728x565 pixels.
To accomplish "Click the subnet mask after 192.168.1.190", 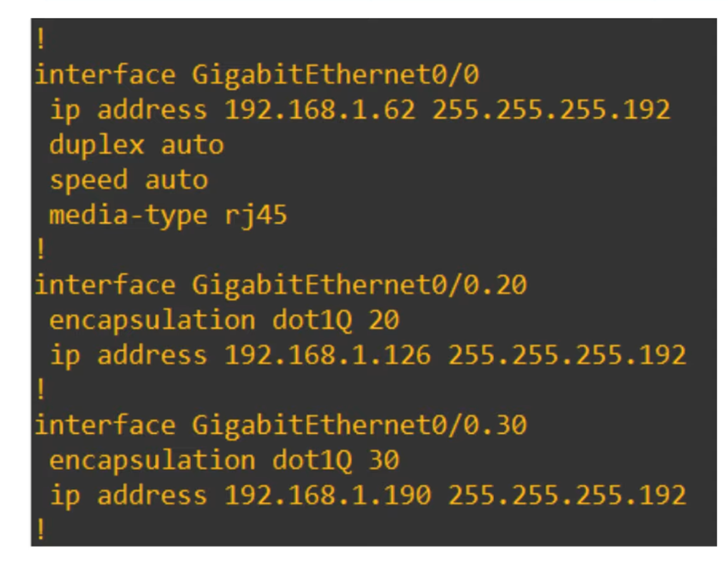I will click(567, 495).
